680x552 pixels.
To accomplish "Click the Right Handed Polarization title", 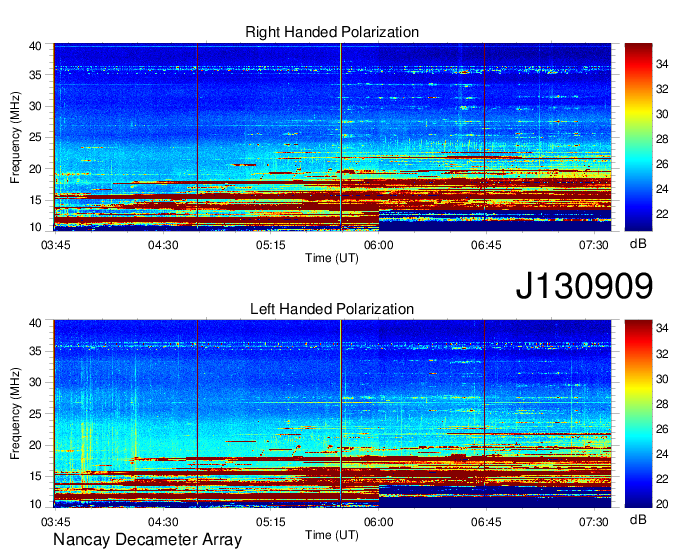I will coord(332,32).
